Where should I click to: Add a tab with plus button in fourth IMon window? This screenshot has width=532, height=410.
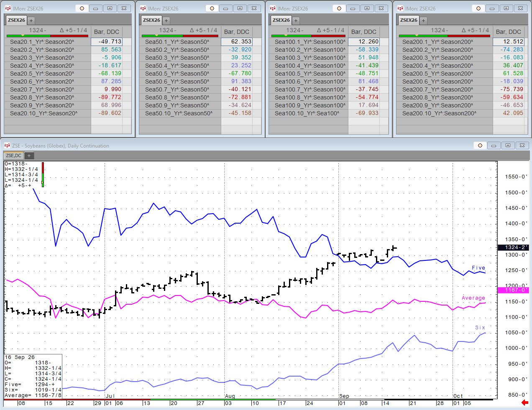coord(423,20)
